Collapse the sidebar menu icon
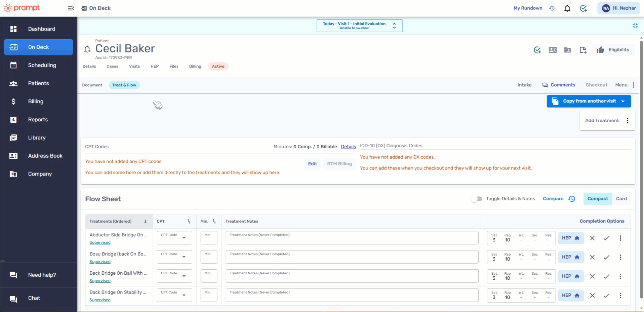 [x=71, y=8]
